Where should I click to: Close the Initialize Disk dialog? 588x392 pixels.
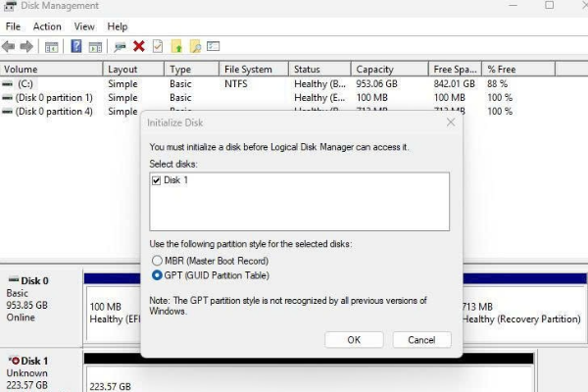(x=451, y=122)
